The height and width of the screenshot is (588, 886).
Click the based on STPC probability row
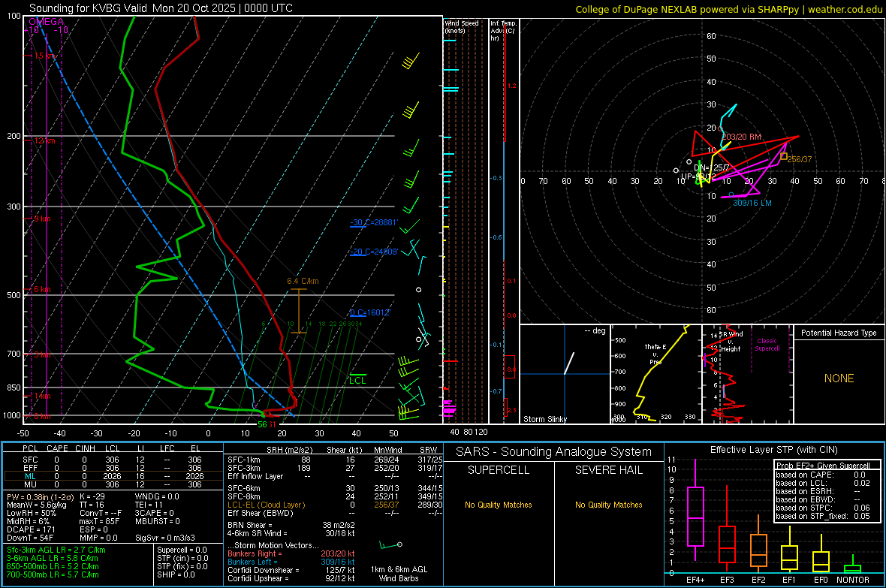pyautogui.click(x=822, y=508)
